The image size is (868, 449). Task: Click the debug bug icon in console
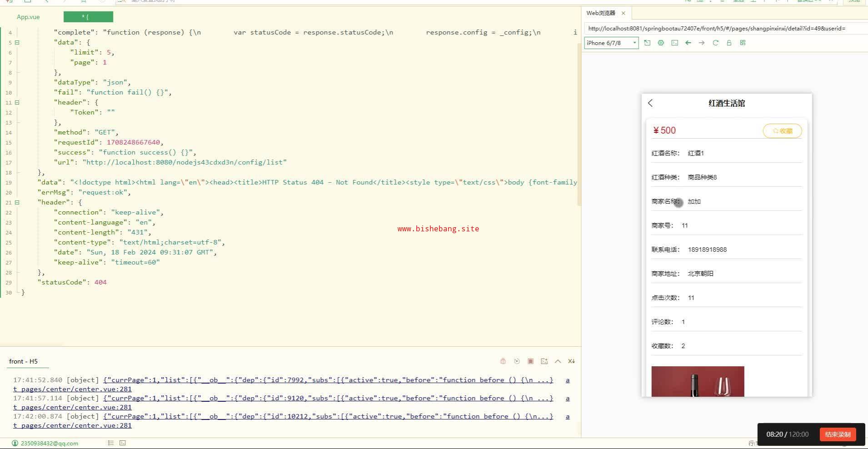tap(503, 361)
